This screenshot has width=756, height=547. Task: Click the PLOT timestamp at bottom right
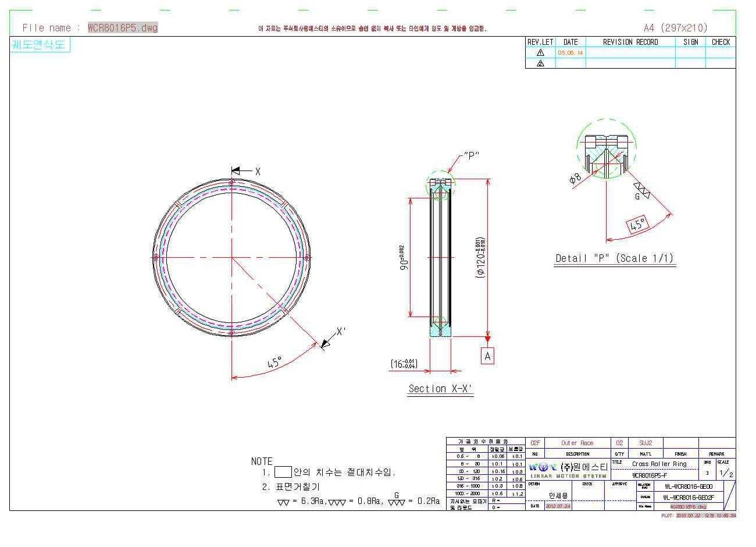pos(699,515)
